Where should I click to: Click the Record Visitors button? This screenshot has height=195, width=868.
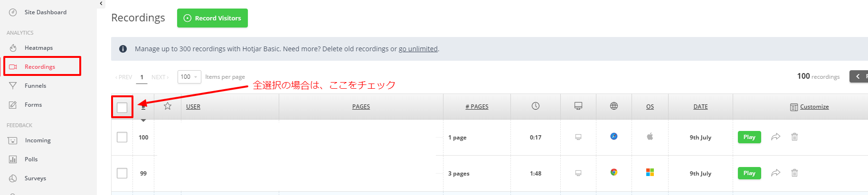(212, 18)
